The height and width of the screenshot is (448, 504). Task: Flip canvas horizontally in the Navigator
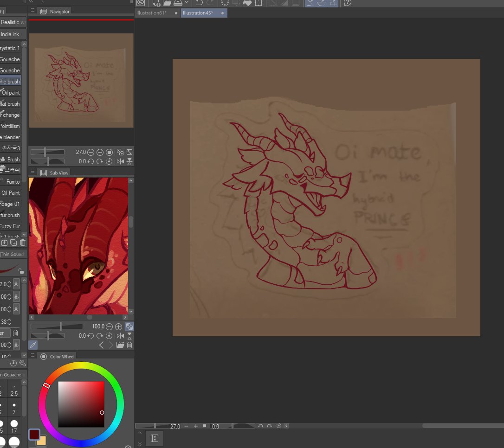120,161
